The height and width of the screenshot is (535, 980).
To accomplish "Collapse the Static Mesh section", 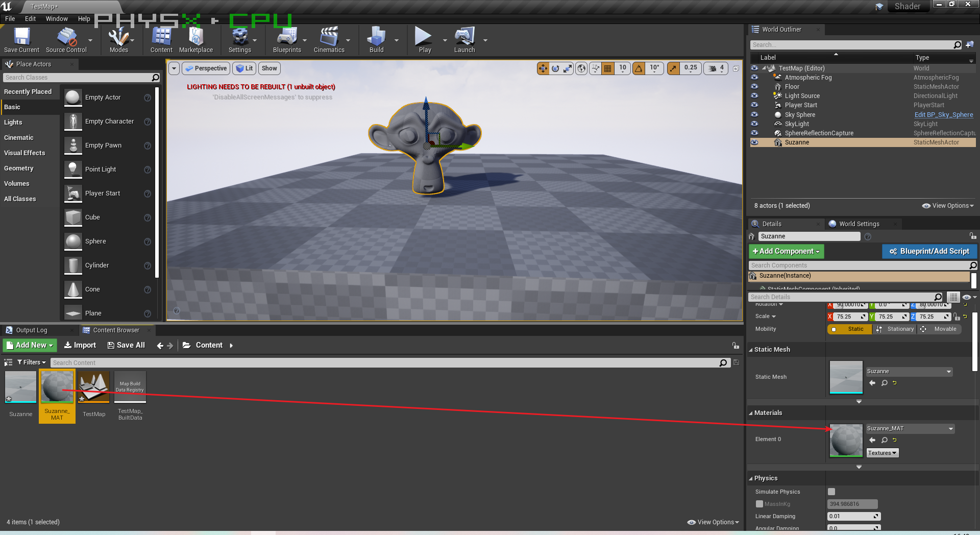I will (x=751, y=350).
